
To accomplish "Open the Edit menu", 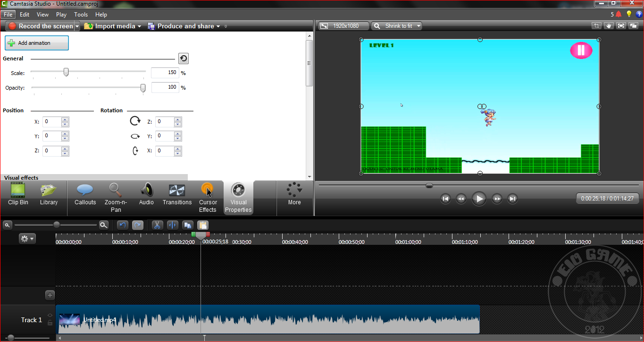I will click(25, 15).
